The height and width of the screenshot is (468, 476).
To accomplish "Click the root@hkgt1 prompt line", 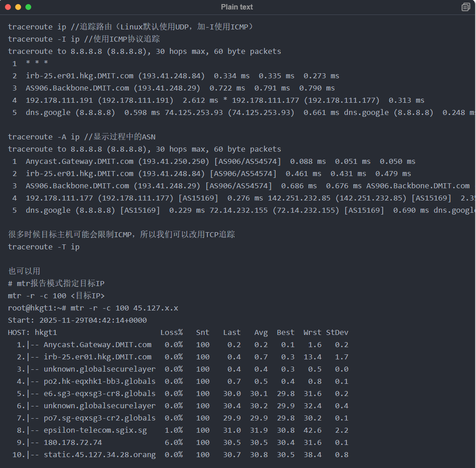I will click(x=93, y=308).
